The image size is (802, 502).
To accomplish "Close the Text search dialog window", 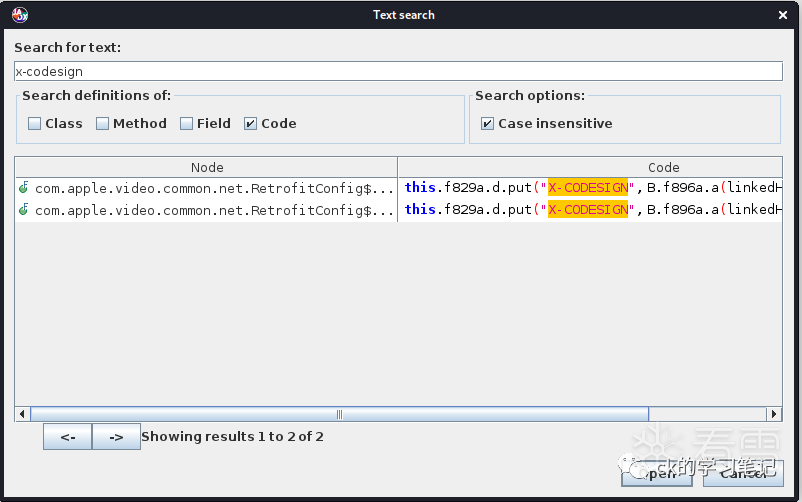I will pyautogui.click(x=780, y=15).
